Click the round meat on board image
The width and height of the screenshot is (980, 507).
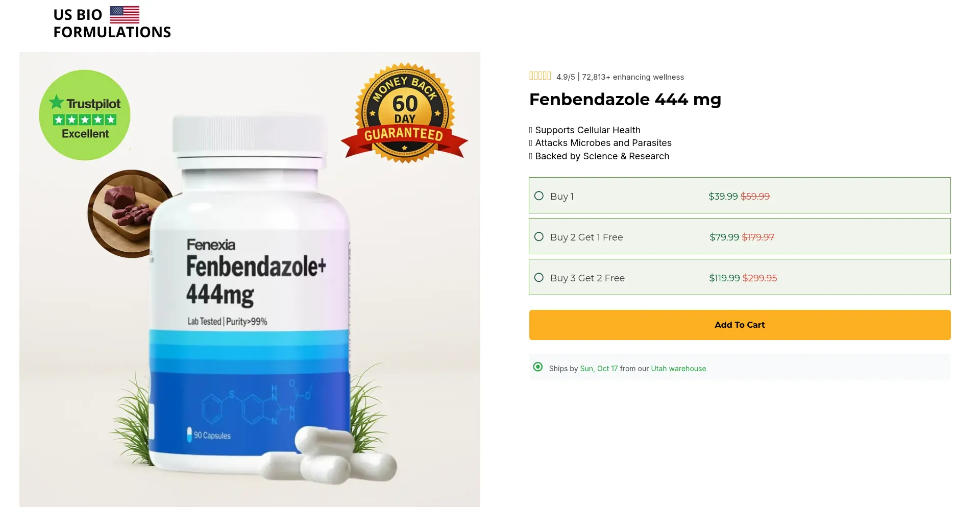[x=128, y=213]
